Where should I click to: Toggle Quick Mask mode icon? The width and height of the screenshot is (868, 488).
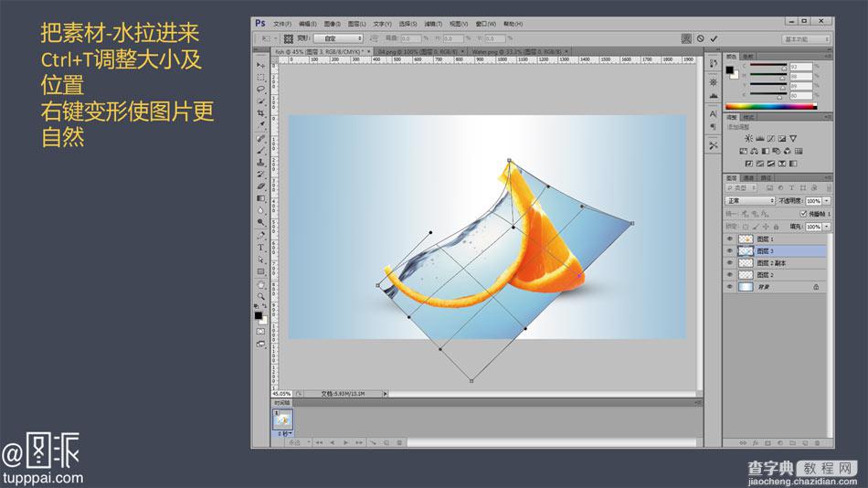(260, 331)
